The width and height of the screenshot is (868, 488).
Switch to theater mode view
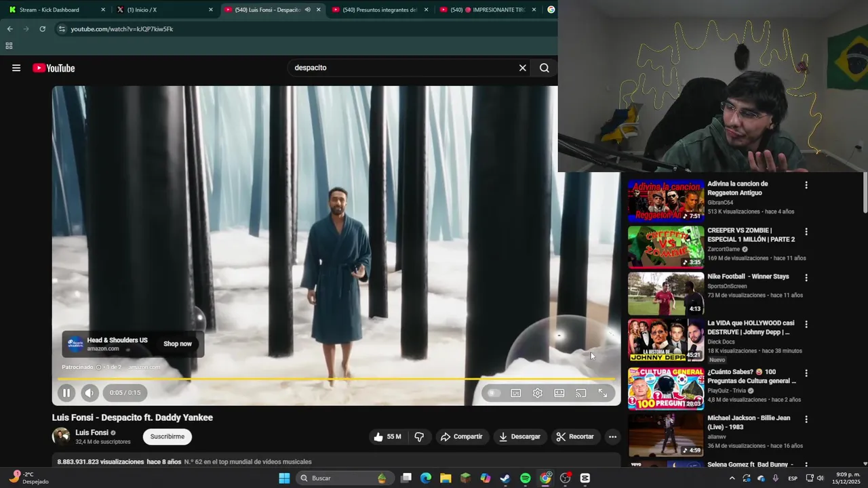pyautogui.click(x=559, y=393)
